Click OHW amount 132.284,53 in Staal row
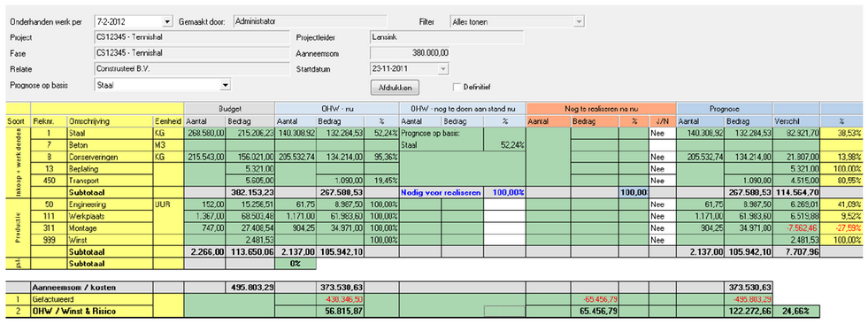Image resolution: width=868 pixels, height=324 pixels. [x=340, y=134]
